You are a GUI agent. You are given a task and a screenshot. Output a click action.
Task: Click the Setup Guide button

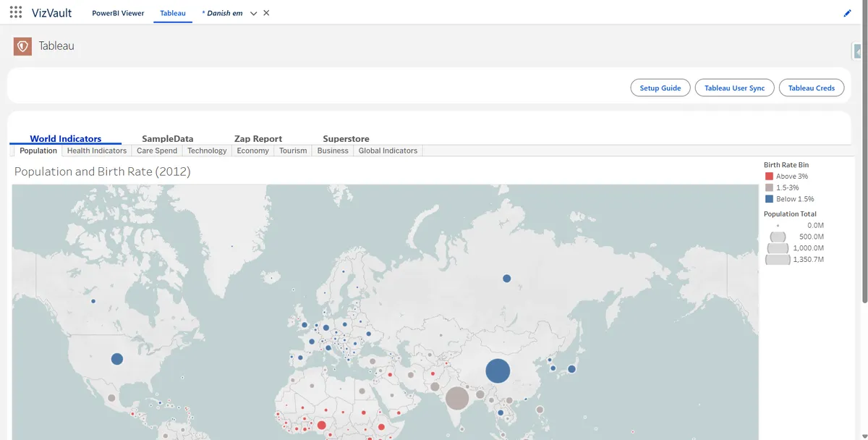pyautogui.click(x=660, y=88)
